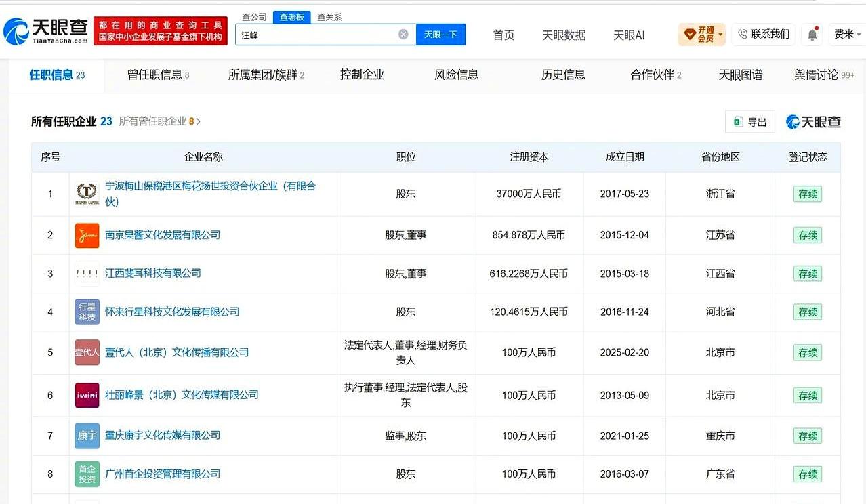Switch to 天眼图谱 tab

point(740,75)
